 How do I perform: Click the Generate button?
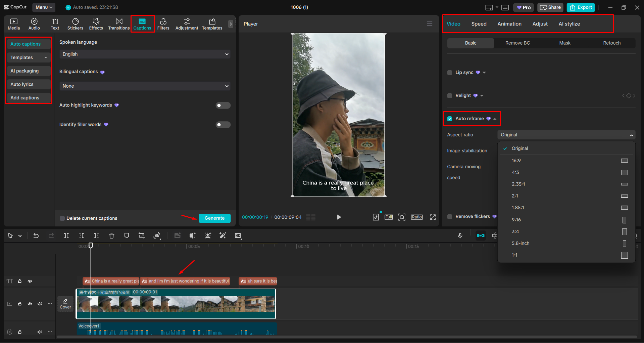(214, 218)
